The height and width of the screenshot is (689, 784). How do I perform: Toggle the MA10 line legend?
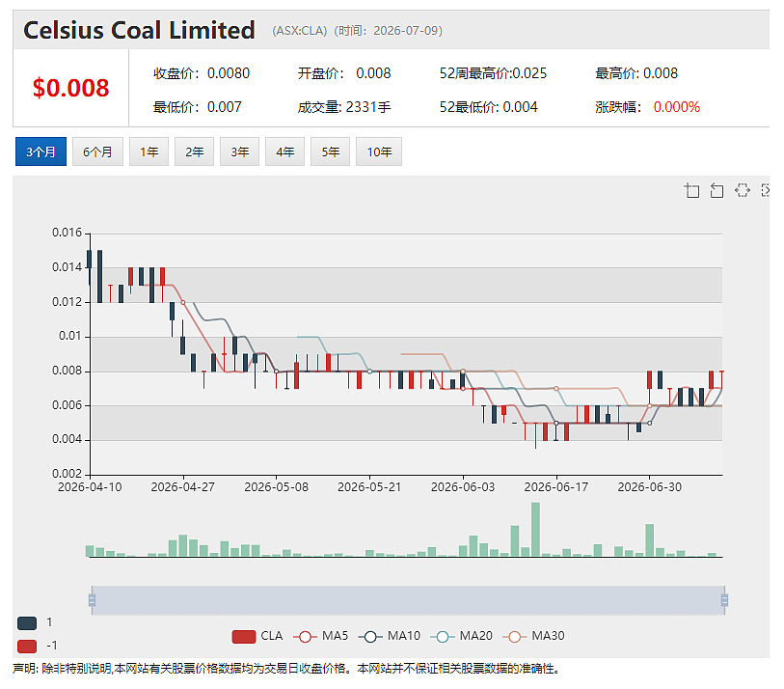tap(390, 637)
